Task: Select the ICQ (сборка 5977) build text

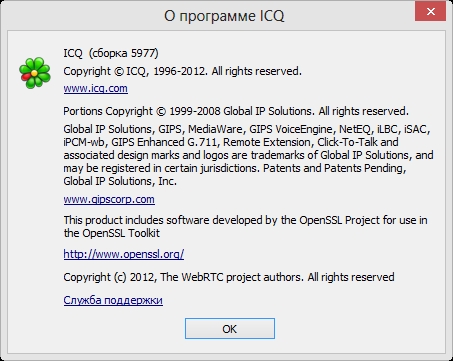Action: click(x=111, y=53)
